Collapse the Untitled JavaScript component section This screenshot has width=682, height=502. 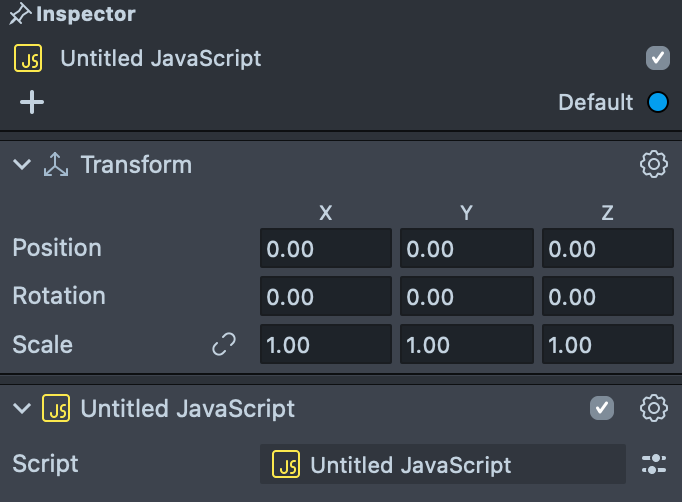23,408
